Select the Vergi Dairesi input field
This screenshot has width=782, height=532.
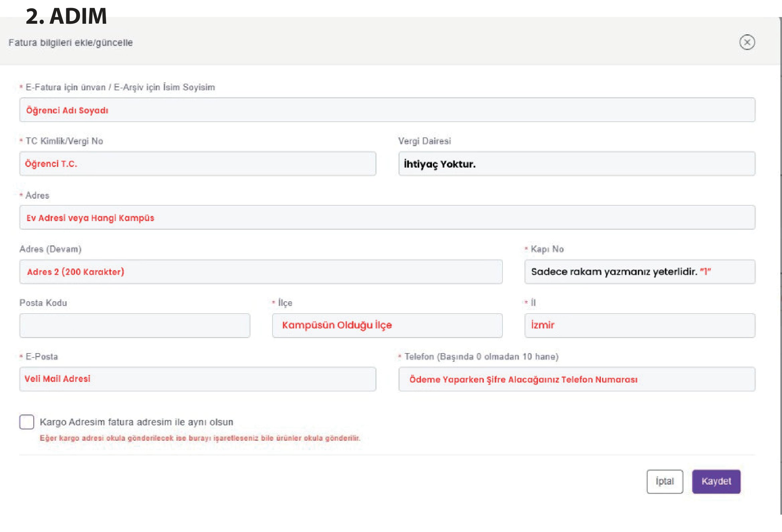[x=577, y=164]
